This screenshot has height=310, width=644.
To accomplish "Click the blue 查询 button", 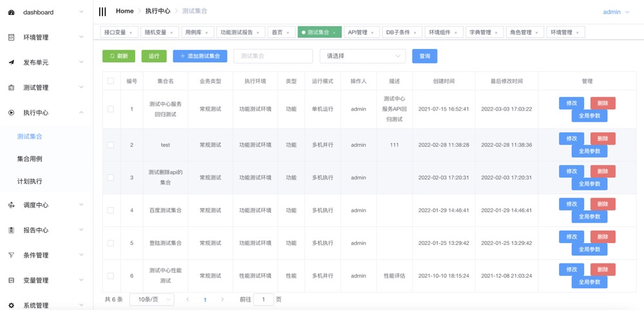I will (424, 56).
